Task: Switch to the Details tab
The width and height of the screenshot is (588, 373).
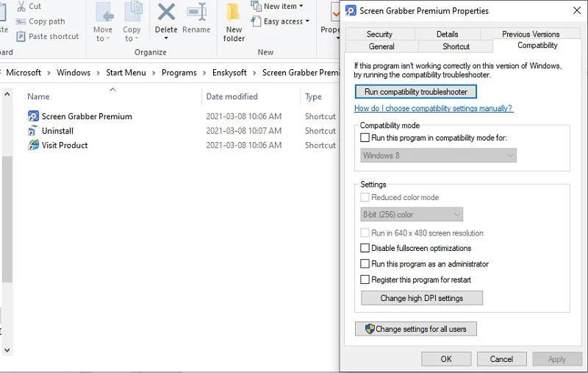Action: (x=448, y=34)
